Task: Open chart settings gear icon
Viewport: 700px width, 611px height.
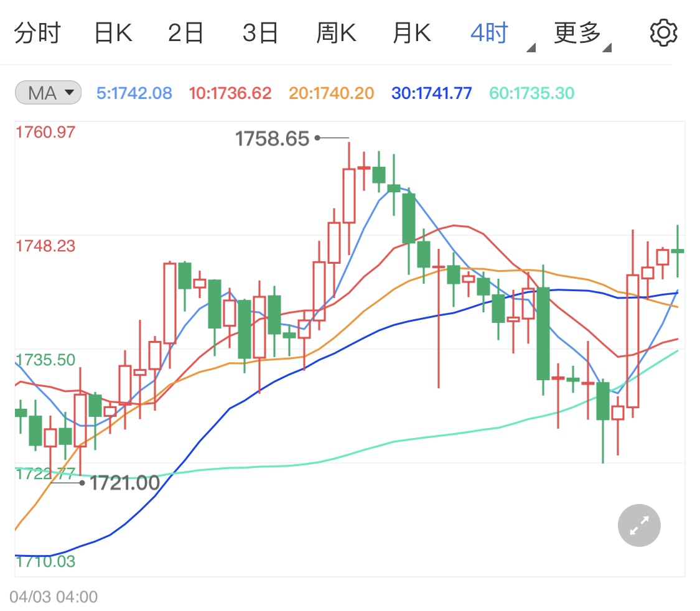Action: 663,32
